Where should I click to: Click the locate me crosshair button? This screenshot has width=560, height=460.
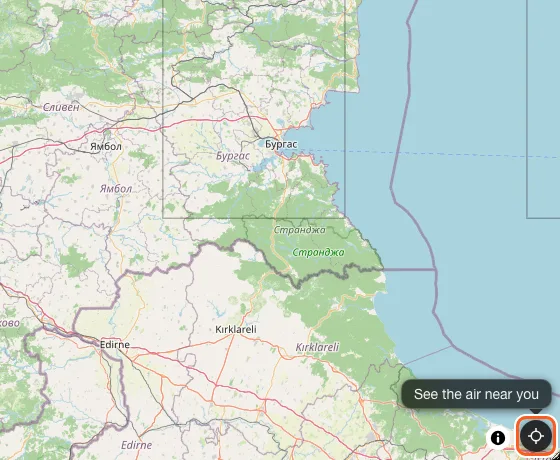click(x=536, y=436)
